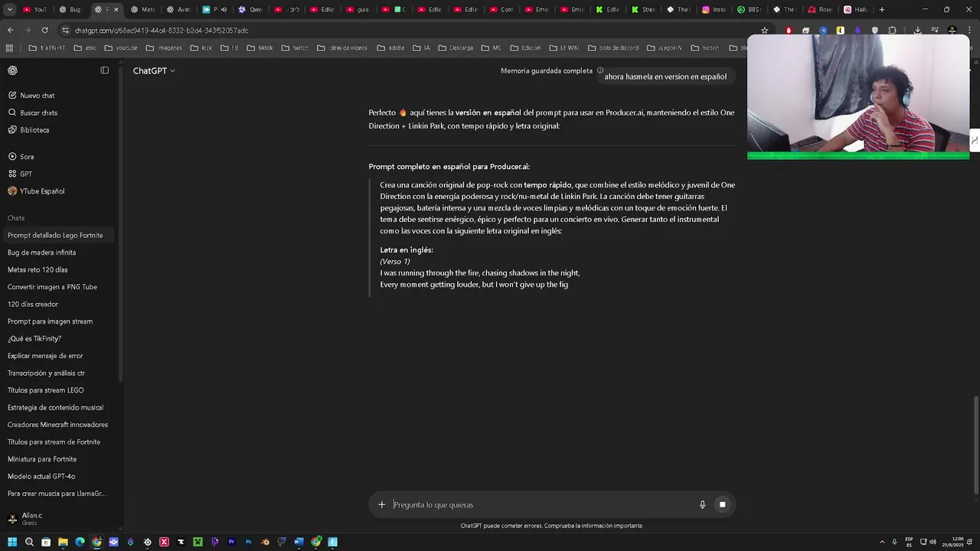Open the Allan.c account menu
Screen dimensions: 980x551
point(58,519)
